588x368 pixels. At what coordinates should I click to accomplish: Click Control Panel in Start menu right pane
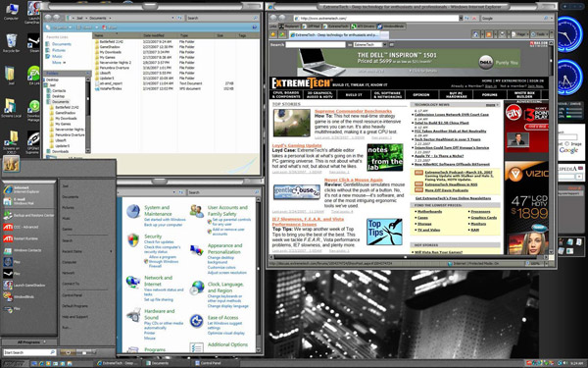72,295
